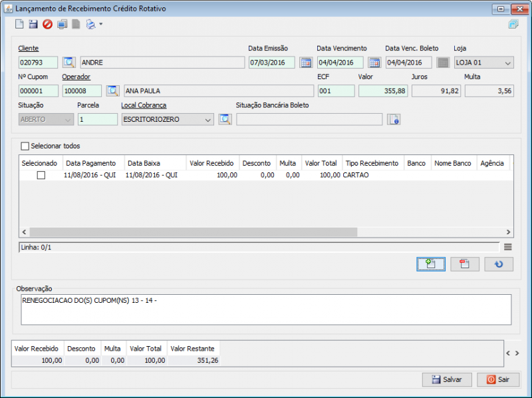
Task: Click the blue refresh arrow button
Action: coord(499,264)
